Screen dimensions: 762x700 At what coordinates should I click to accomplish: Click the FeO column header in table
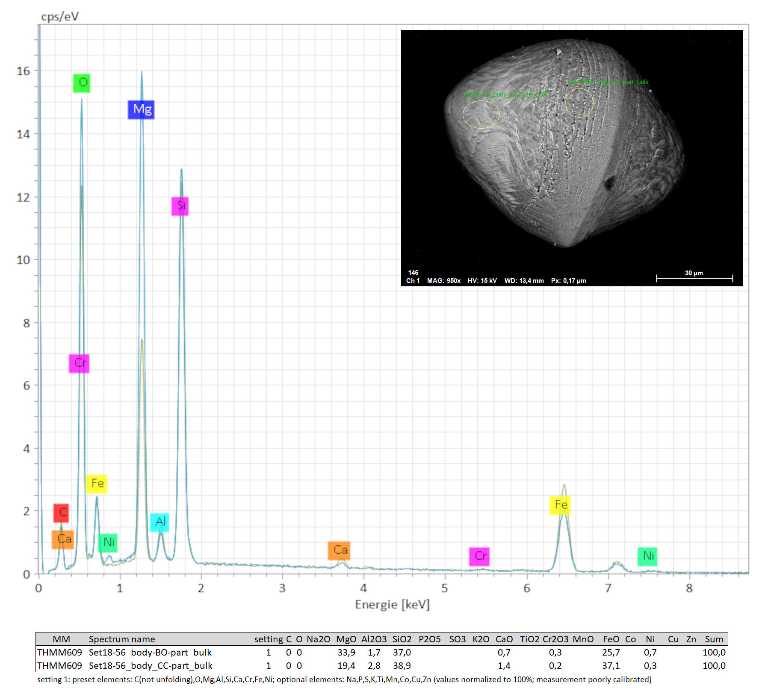point(611,639)
